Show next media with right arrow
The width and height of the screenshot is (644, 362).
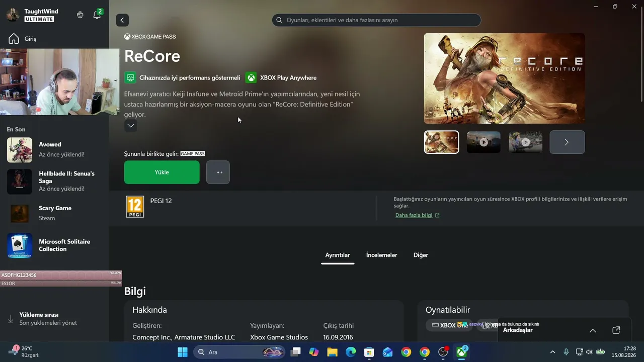tap(567, 142)
